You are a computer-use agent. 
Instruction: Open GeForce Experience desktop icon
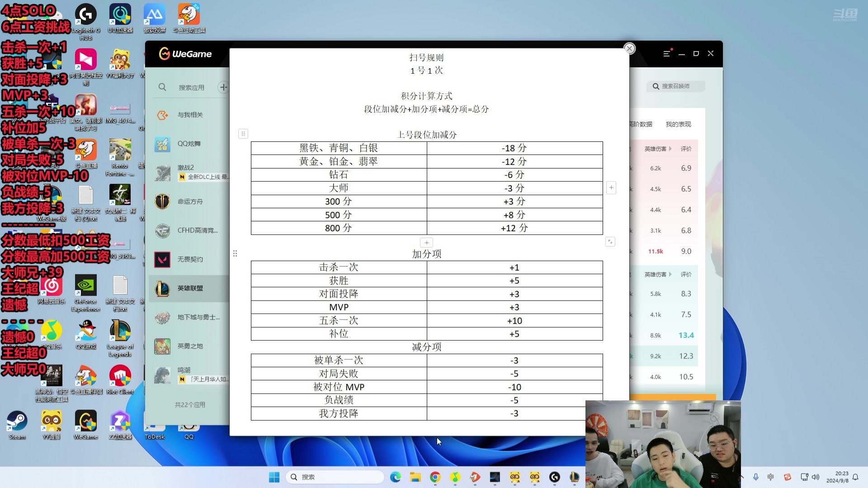click(86, 293)
